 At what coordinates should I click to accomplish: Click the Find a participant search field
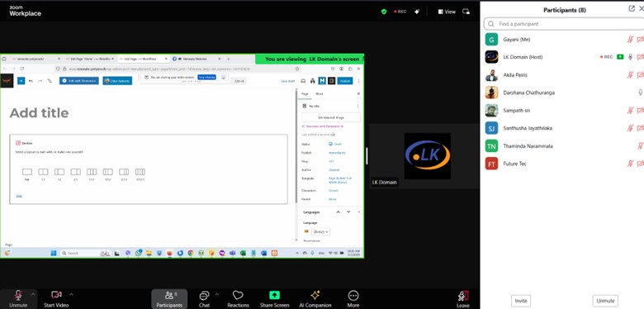pyautogui.click(x=563, y=24)
